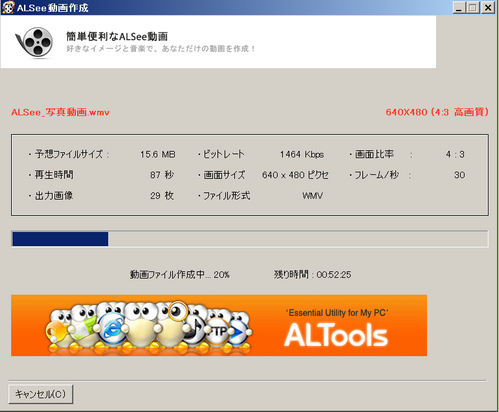Click the music note egg mascot in banner
This screenshot has height=412, width=499.
195,328
